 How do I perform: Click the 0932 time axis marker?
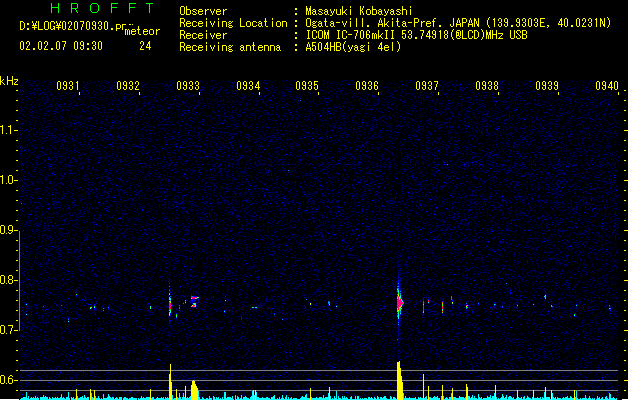point(128,85)
